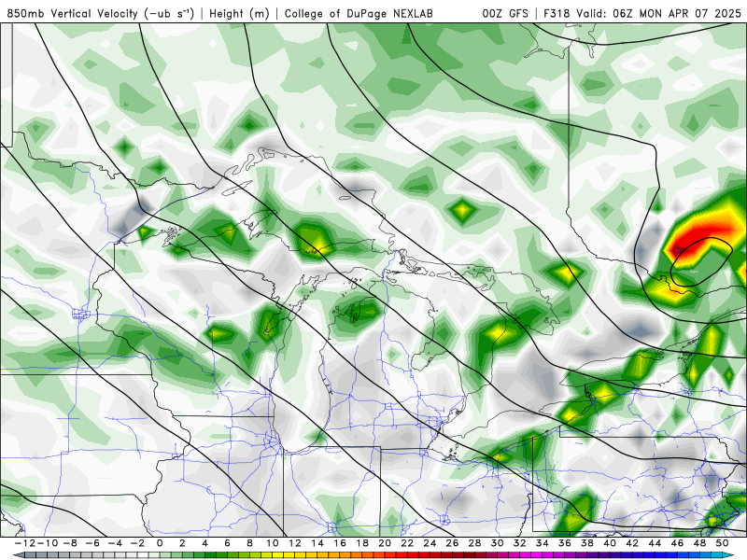Click the 46 legend label
The height and width of the screenshot is (560, 747).
pos(677,543)
